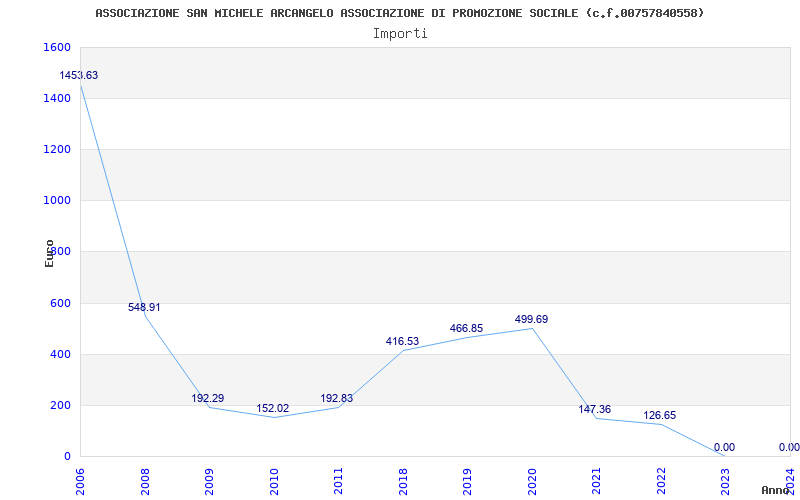
Task: Select the 152.02 data point label
Action: click(x=273, y=409)
